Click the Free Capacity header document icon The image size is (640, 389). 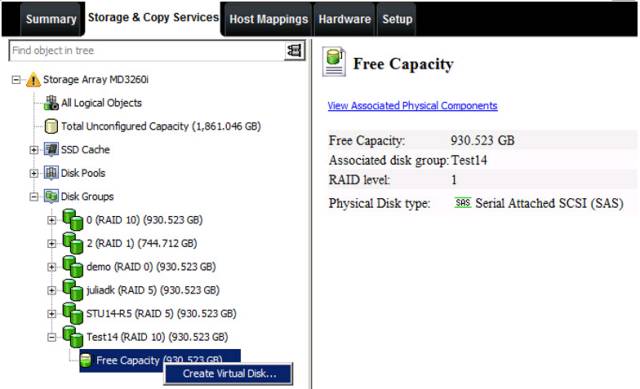coord(334,62)
